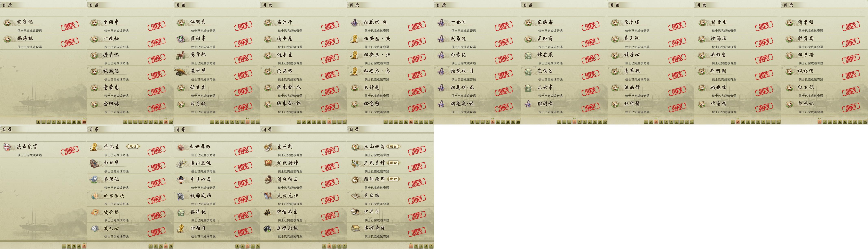Click the 绝世 badge next to 三尺青锋
Image resolution: width=868 pixels, height=249 pixels.
[393, 163]
